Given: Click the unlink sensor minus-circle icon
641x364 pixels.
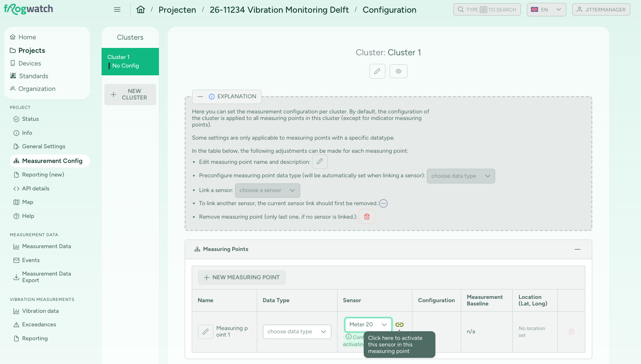Looking at the screenshot, I should 383,203.
